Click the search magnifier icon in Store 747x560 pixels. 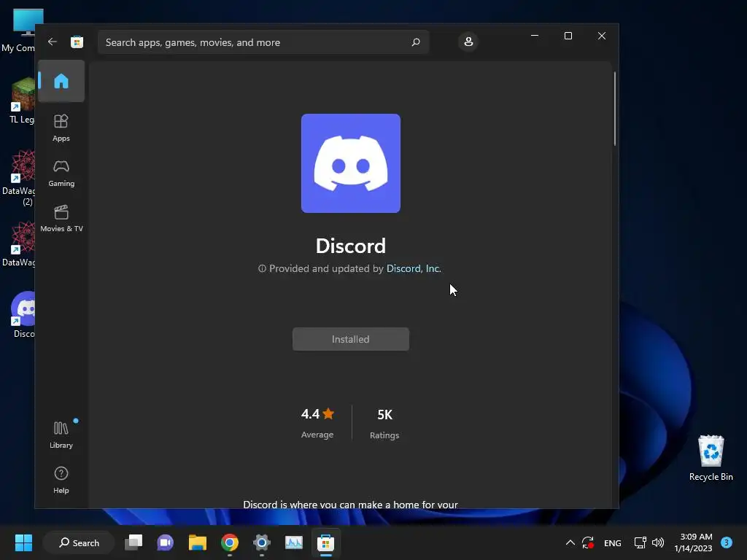pos(415,42)
